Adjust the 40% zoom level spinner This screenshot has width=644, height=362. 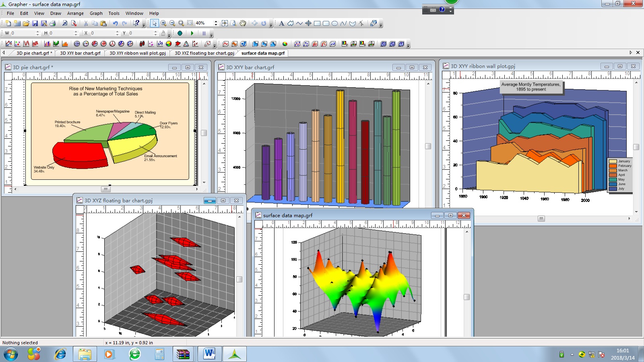point(216,23)
